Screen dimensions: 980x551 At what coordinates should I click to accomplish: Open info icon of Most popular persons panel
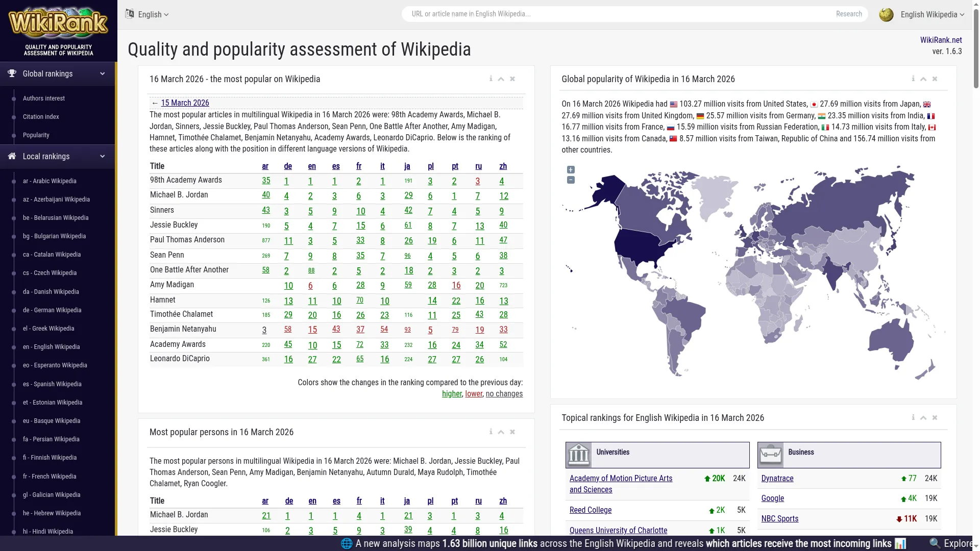click(x=491, y=432)
